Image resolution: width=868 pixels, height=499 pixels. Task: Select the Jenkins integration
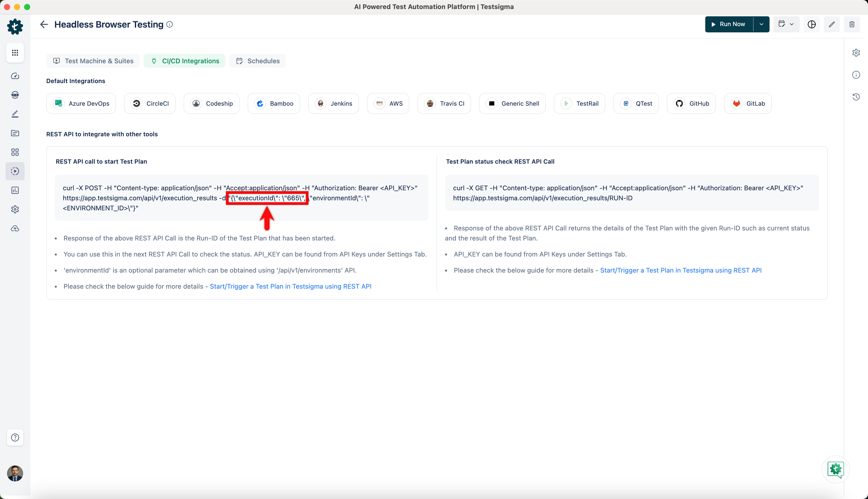click(x=334, y=103)
